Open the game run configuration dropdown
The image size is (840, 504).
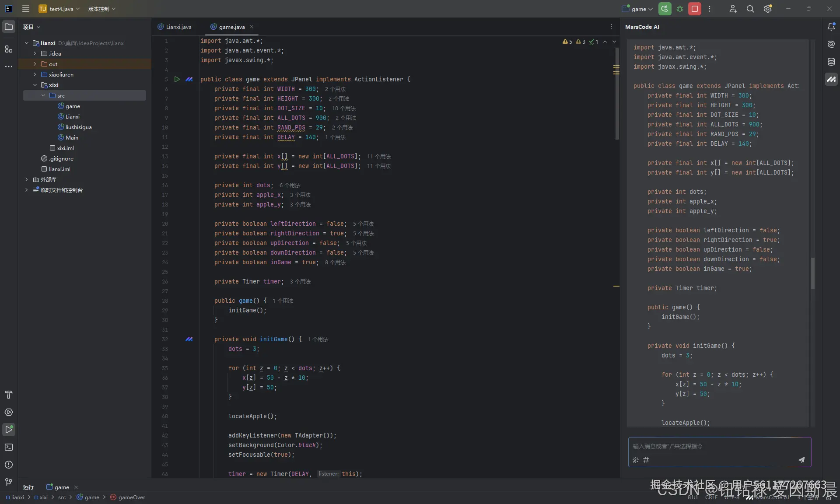pos(638,9)
